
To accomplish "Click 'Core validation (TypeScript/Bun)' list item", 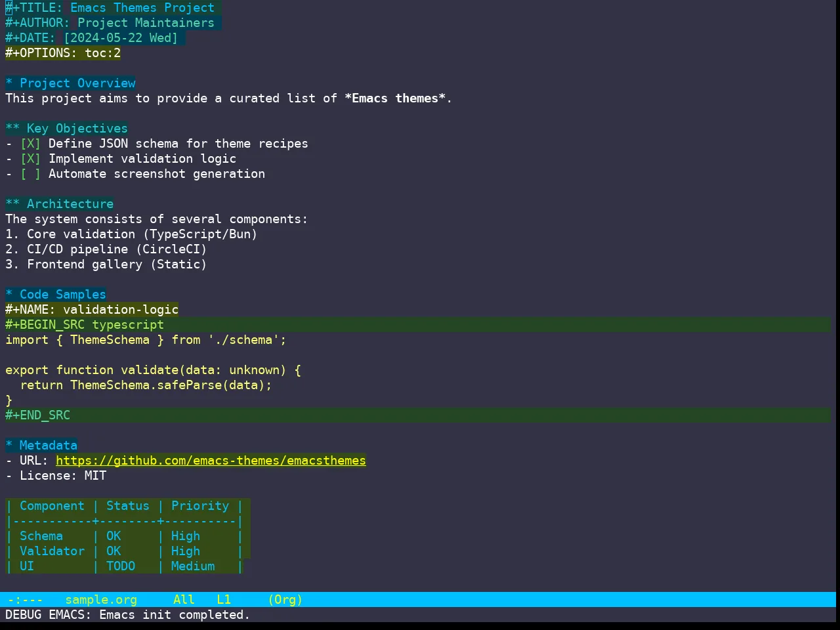I will coord(131,234).
